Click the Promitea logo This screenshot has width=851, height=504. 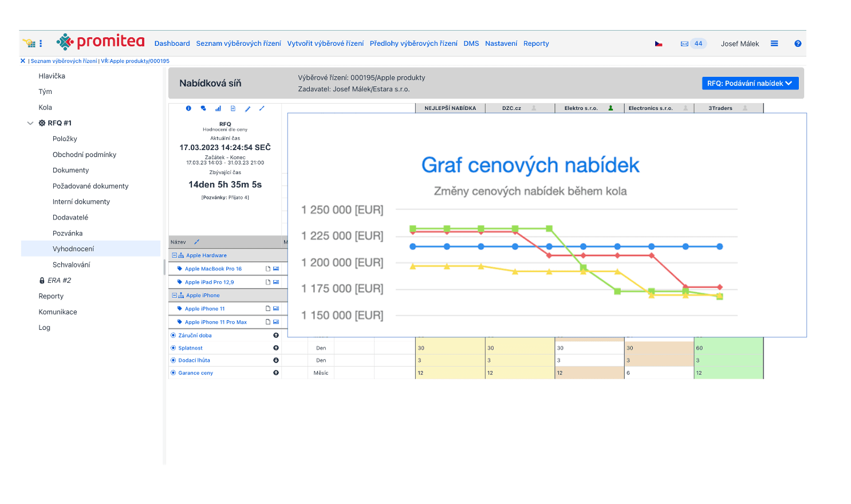tap(101, 42)
